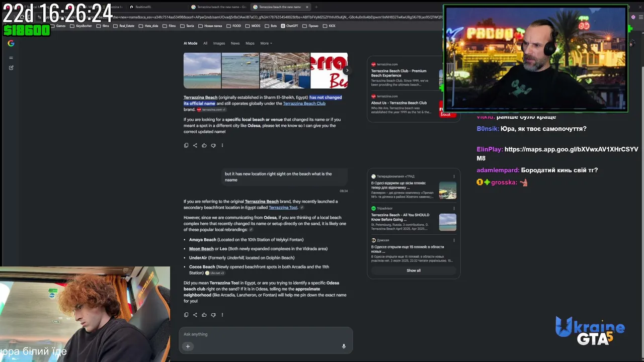Open the red Terrazzina logo carousel image
644x362 pixels.
click(329, 70)
